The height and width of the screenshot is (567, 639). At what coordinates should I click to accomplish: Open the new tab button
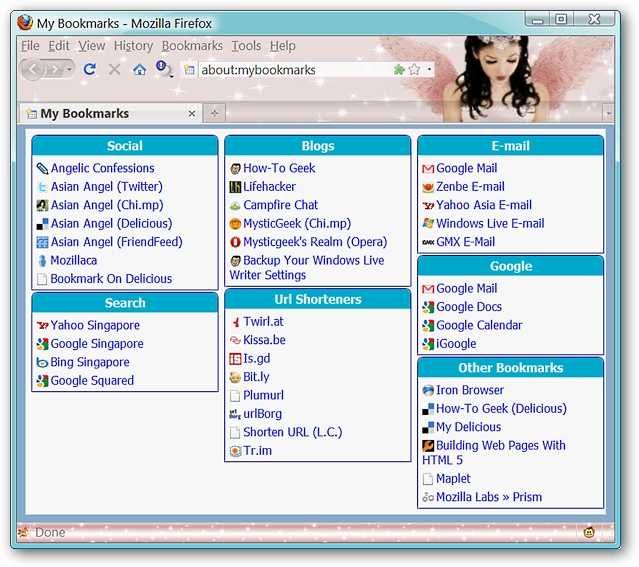pos(214,113)
